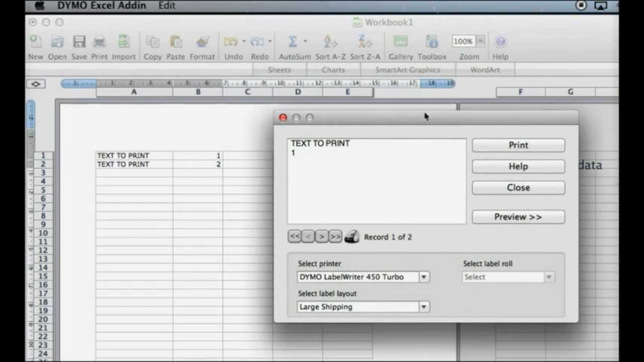644x362 pixels.
Task: Switch to the WordArt tab
Action: [485, 70]
